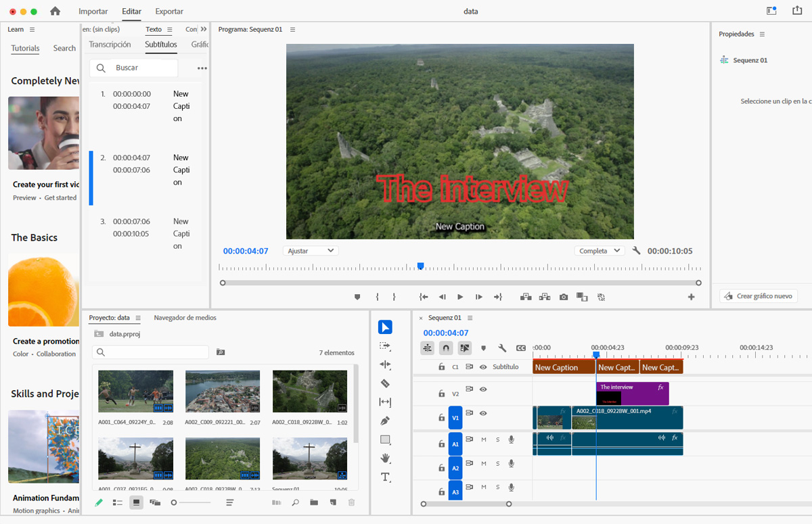Add a marker in the program monitor
The width and height of the screenshot is (812, 524).
(357, 297)
